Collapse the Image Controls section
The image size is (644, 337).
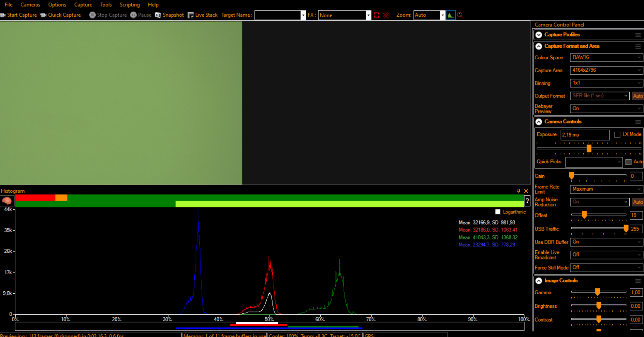point(539,281)
